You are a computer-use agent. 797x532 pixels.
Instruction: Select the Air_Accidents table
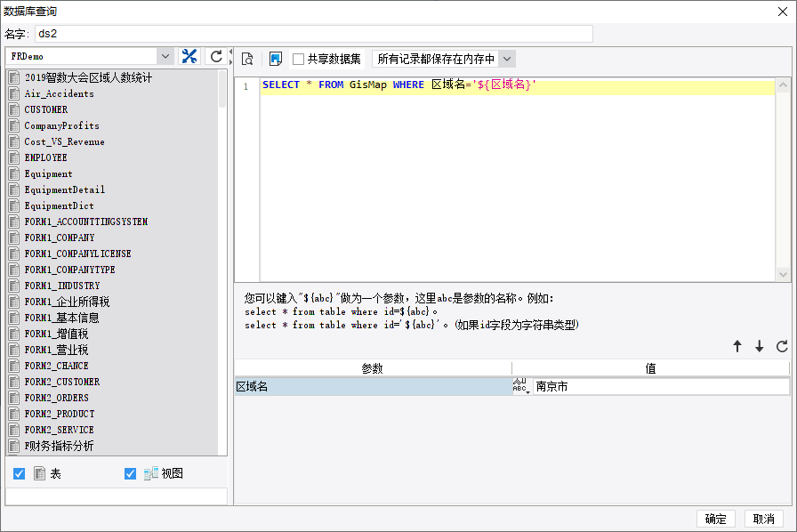pyautogui.click(x=59, y=93)
